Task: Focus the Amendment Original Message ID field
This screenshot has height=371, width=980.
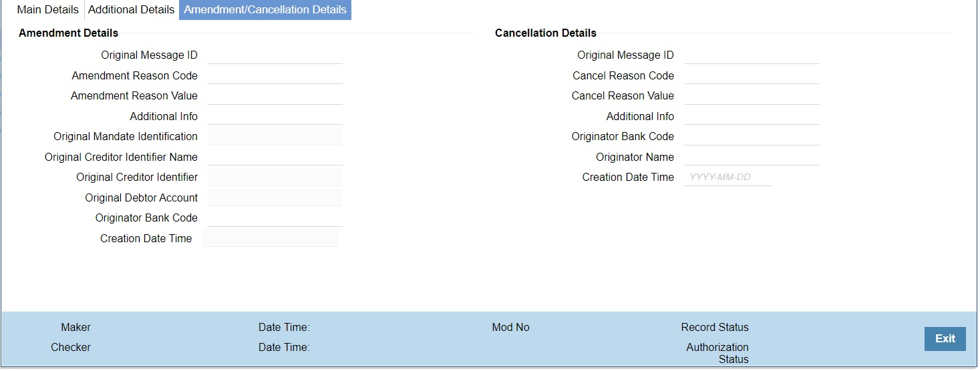Action: click(275, 55)
